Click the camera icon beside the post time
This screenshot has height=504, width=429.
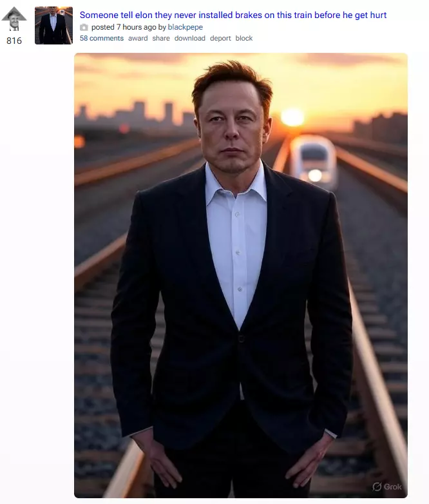tap(84, 27)
